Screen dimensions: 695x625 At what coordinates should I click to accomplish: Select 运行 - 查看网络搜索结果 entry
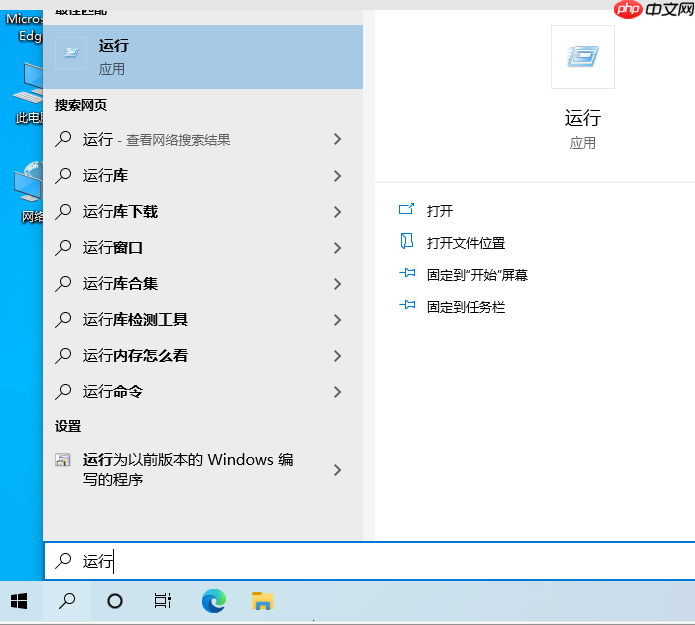point(203,139)
